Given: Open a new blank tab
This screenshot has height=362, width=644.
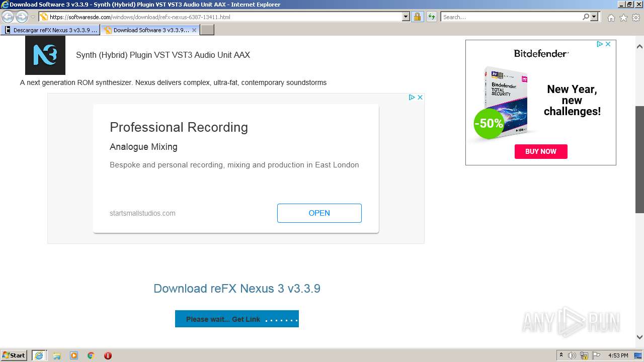Looking at the screenshot, I should point(207,30).
